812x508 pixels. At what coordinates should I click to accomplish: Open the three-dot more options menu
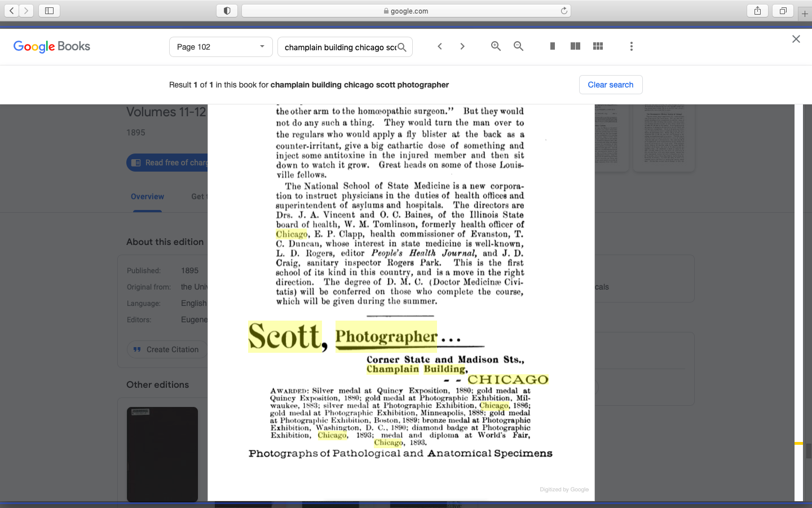[632, 46]
